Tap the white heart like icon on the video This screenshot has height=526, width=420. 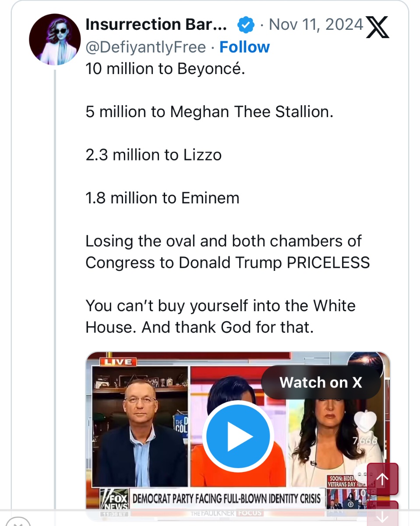coord(364,421)
